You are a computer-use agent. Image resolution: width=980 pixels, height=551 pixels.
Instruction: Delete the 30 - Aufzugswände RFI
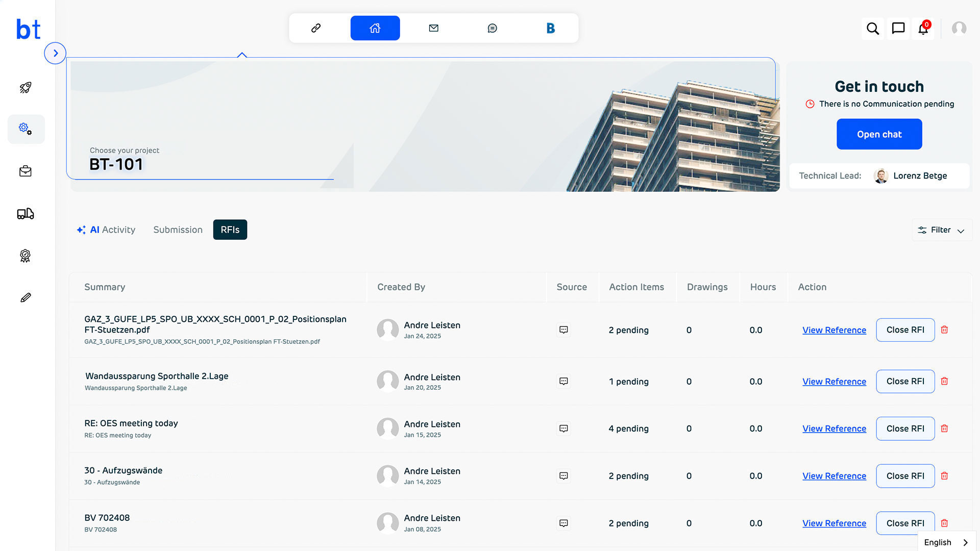(944, 476)
